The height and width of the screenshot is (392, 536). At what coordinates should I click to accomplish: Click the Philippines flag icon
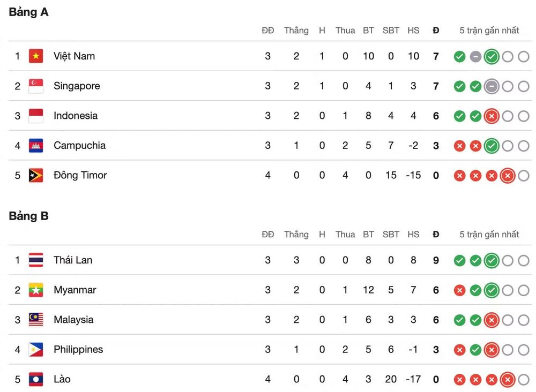[36, 349]
